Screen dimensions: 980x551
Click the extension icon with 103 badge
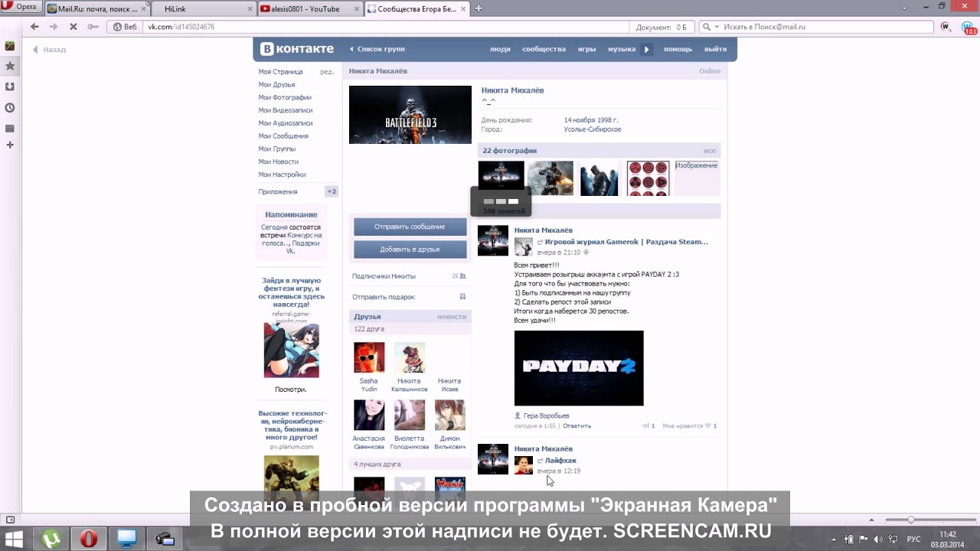click(x=969, y=28)
